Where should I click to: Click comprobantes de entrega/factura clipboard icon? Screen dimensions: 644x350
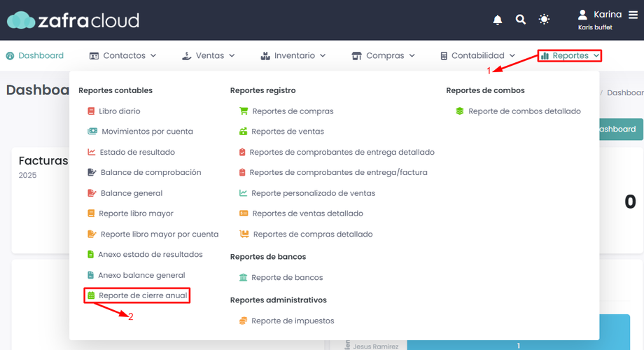tap(242, 172)
